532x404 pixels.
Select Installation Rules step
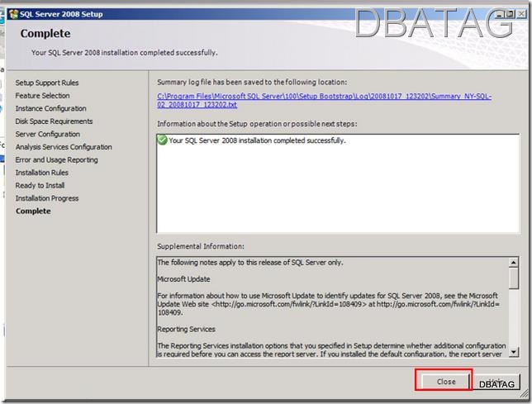(42, 173)
